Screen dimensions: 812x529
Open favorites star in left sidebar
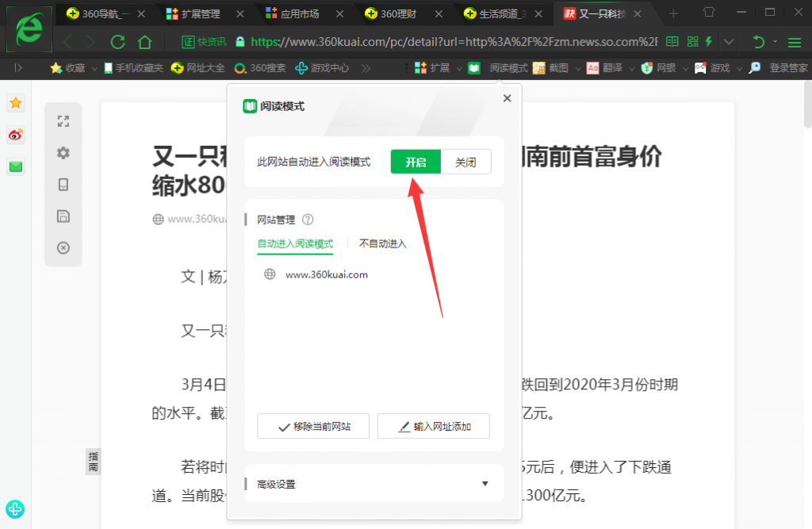click(16, 103)
